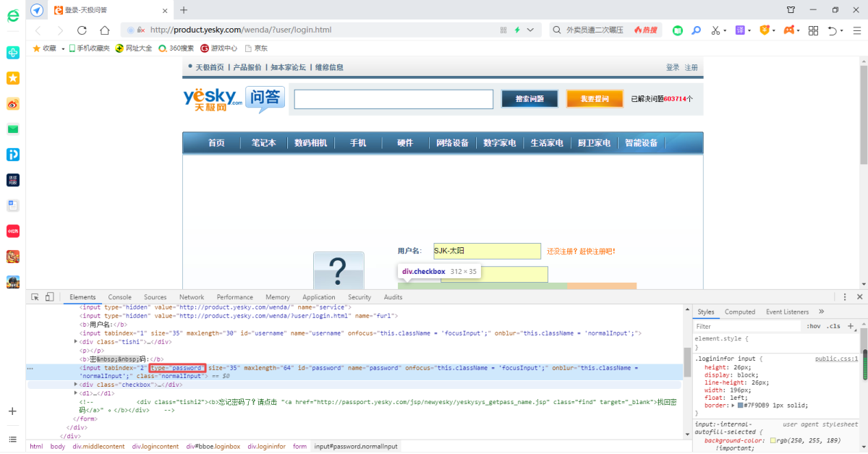This screenshot has width=868, height=454.
Task: Click the forward navigation arrow
Action: [x=59, y=30]
